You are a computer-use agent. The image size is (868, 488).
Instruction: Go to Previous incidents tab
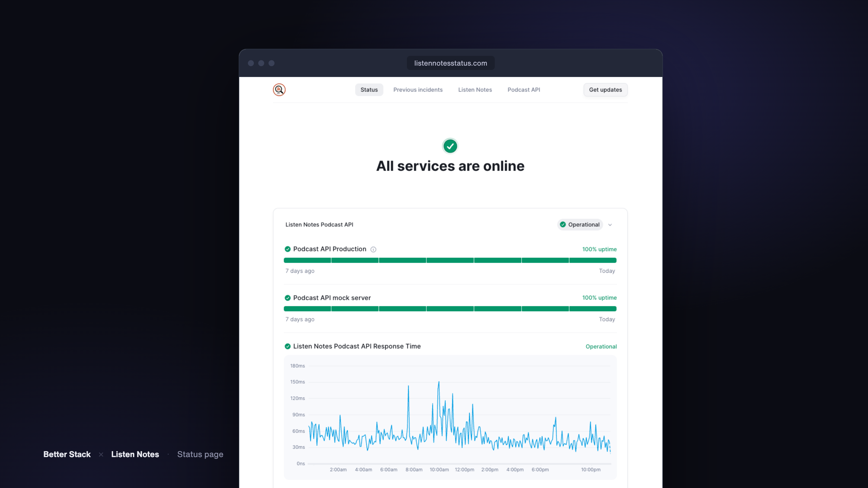(418, 89)
